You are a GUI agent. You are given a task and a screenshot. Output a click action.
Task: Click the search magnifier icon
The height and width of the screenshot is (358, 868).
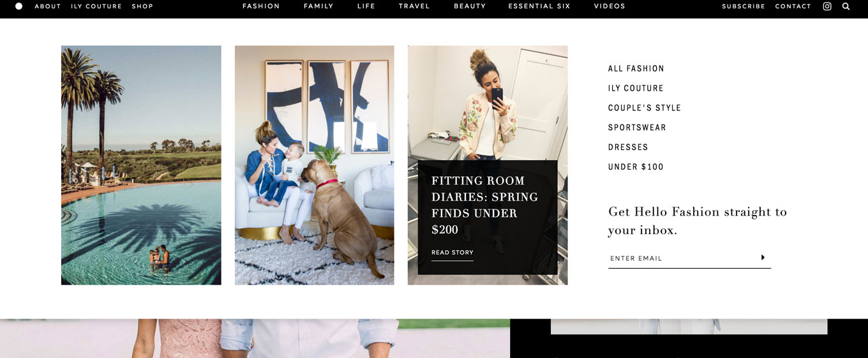(x=846, y=6)
